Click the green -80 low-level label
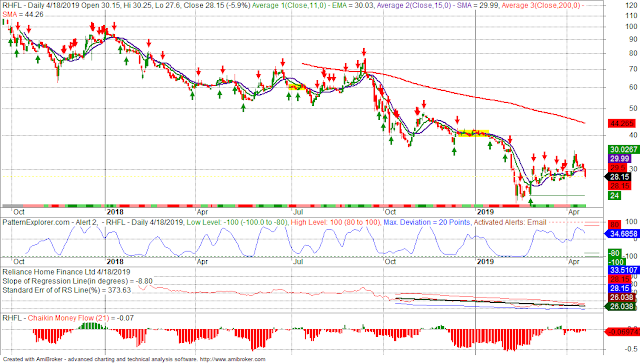This screenshot has height=363, width=640. pyautogui.click(x=615, y=253)
